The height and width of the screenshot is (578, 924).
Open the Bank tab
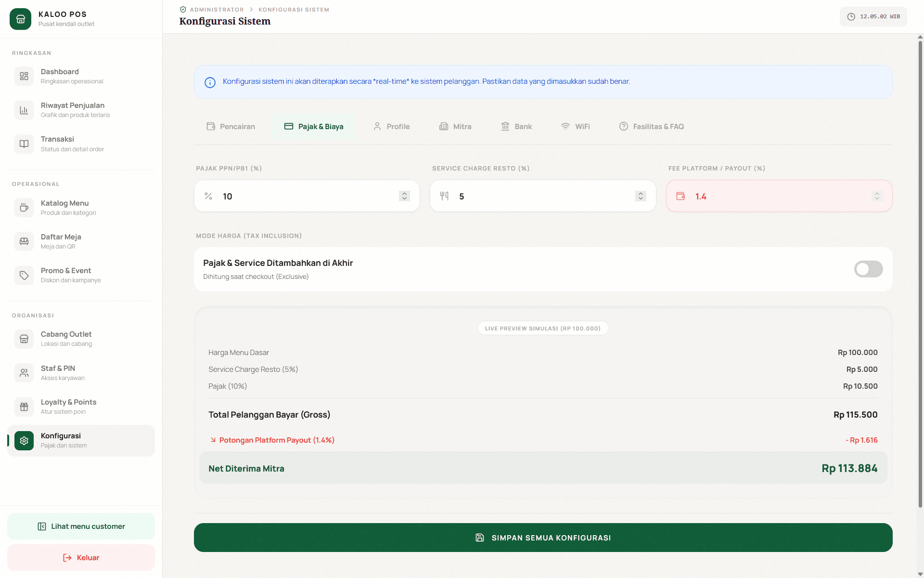516,127
